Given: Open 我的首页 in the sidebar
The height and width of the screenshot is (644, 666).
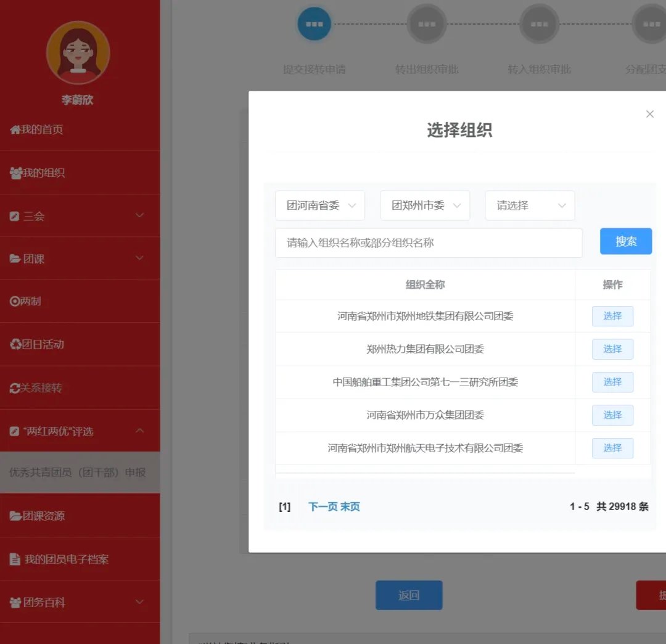Looking at the screenshot, I should (37, 130).
